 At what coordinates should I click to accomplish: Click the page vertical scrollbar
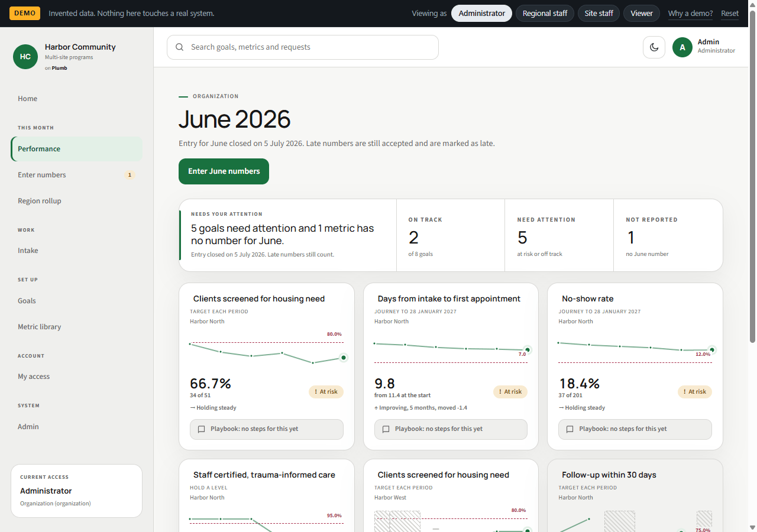752,176
